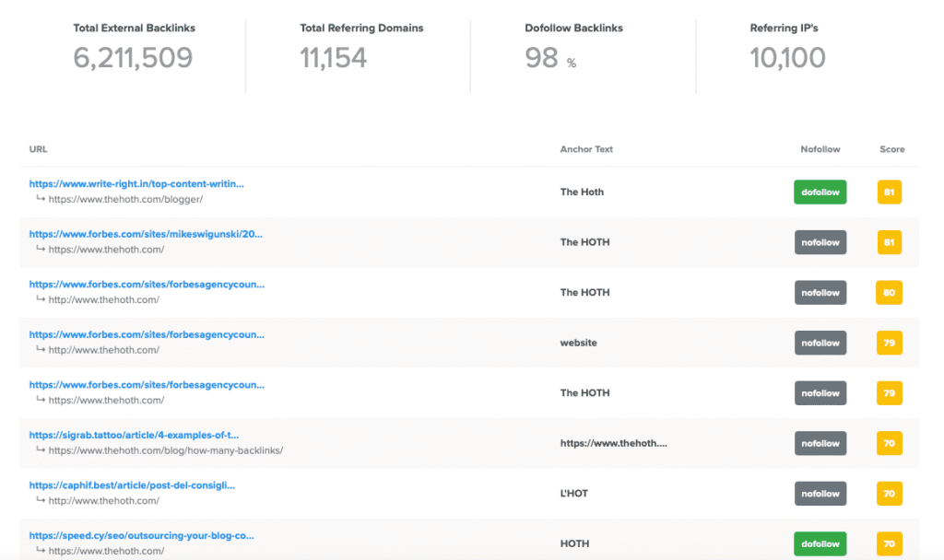Click nofollow badge in the 'website' anchor row

pos(820,343)
